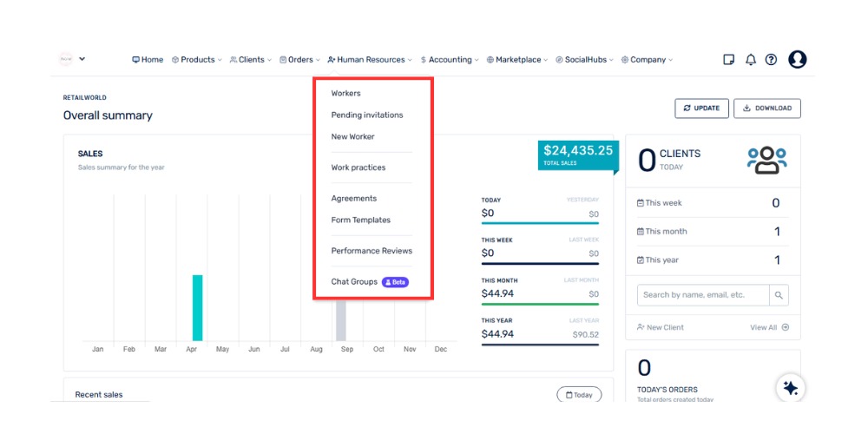Click the client search input field
This screenshot has width=868, height=434.
pyautogui.click(x=702, y=295)
